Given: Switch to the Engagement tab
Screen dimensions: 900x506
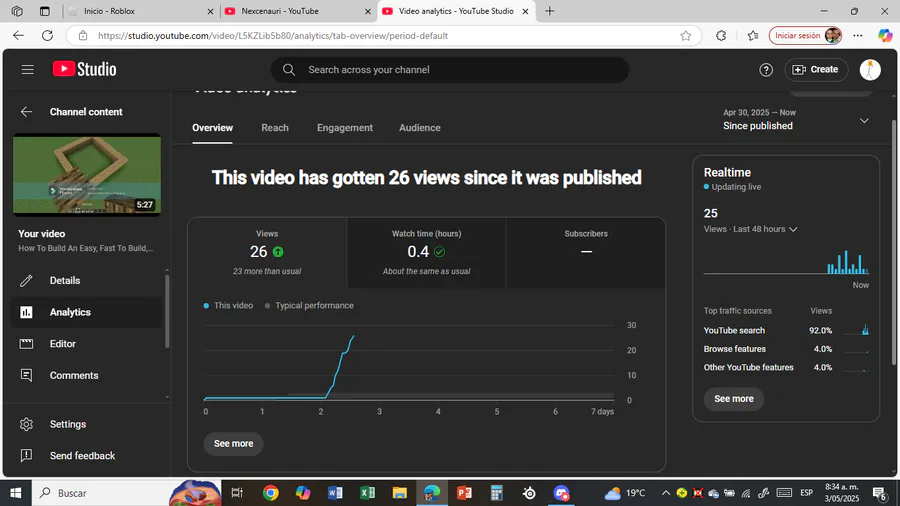Looking at the screenshot, I should point(345,128).
